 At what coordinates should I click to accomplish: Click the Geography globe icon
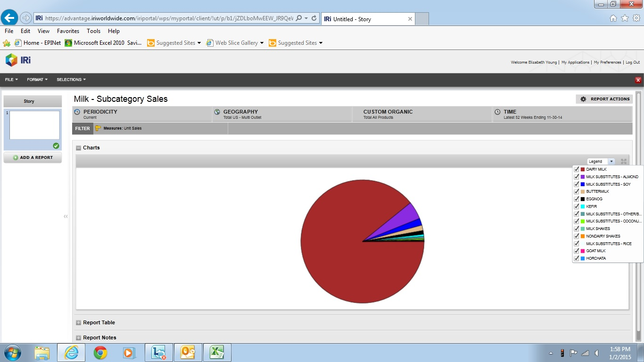(x=217, y=112)
